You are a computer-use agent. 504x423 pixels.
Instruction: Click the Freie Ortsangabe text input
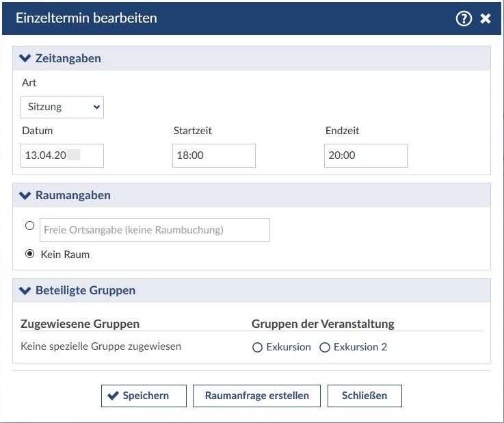tap(155, 230)
